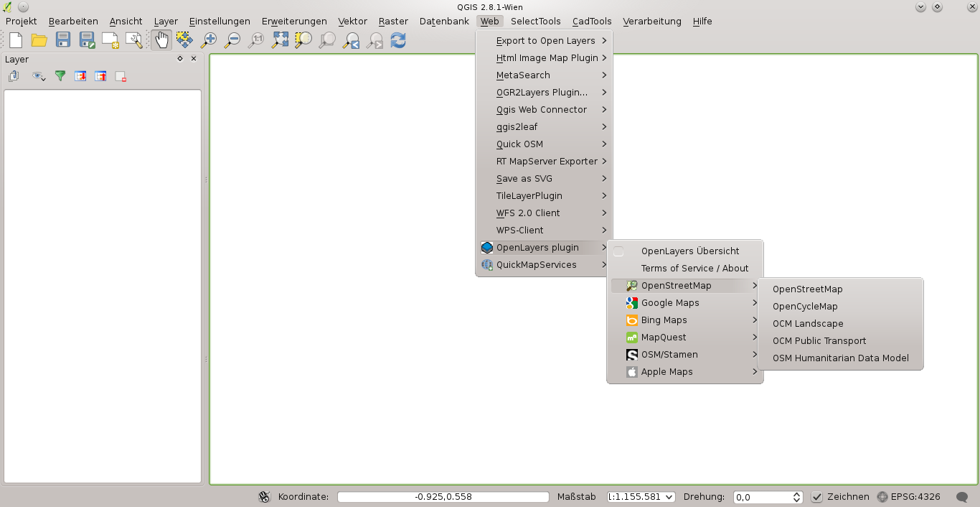This screenshot has height=507, width=980.
Task: Expand the Quick OSM submenu
Action: 543,144
